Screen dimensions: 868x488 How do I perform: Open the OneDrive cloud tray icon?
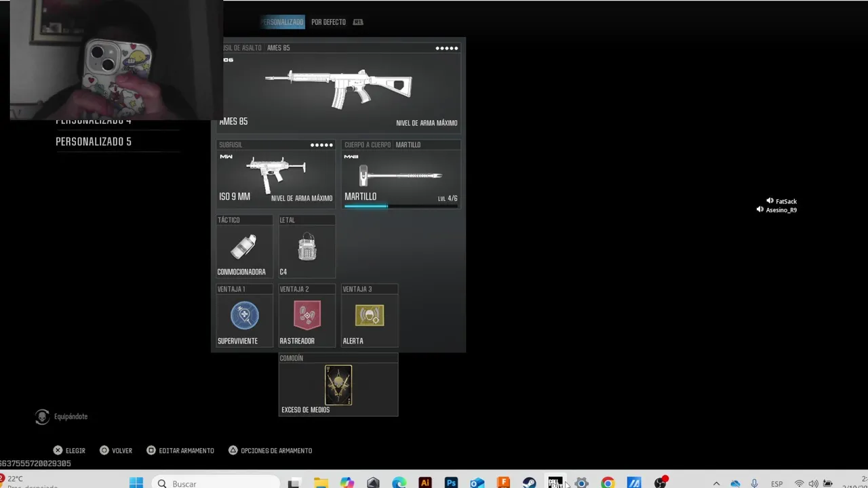click(x=735, y=484)
